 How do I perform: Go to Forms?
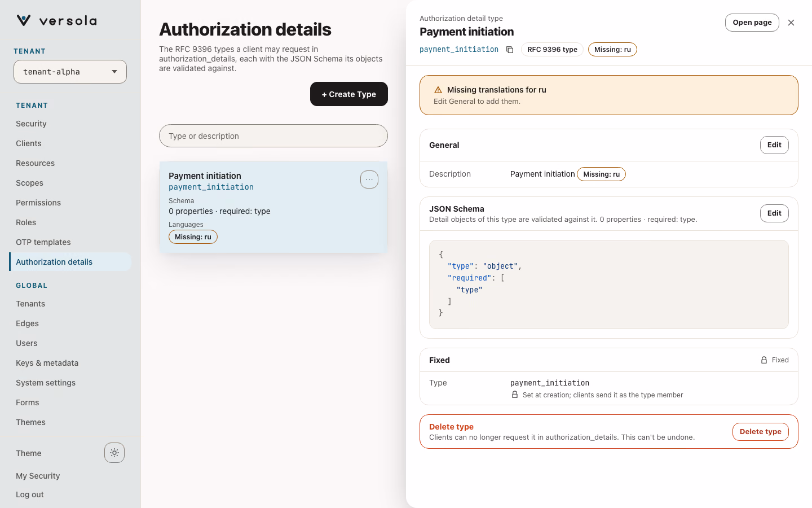[x=70, y=402]
